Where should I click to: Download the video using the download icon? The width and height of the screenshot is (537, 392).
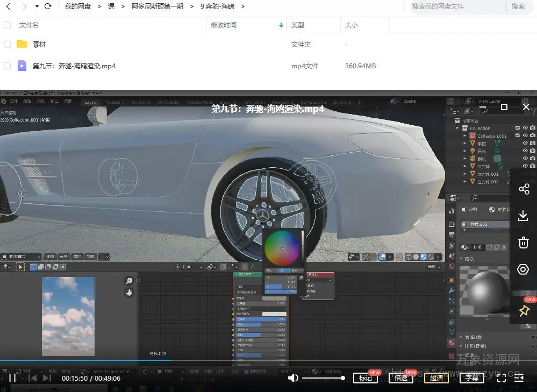[524, 216]
